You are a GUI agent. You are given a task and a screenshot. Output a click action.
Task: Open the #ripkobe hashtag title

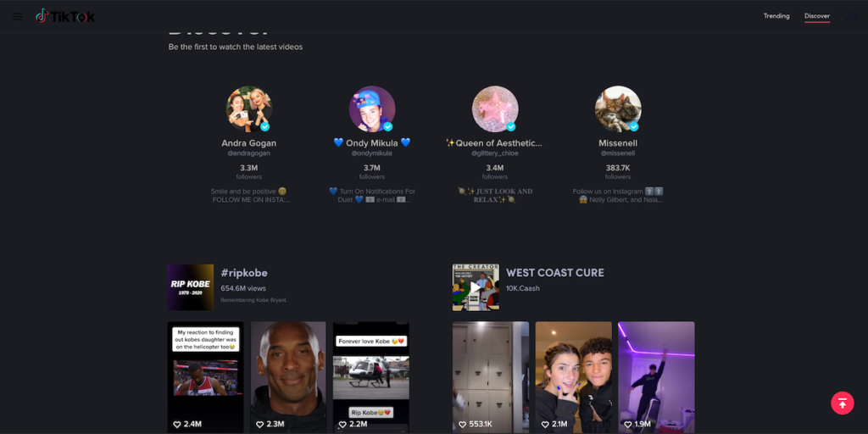pyautogui.click(x=244, y=273)
